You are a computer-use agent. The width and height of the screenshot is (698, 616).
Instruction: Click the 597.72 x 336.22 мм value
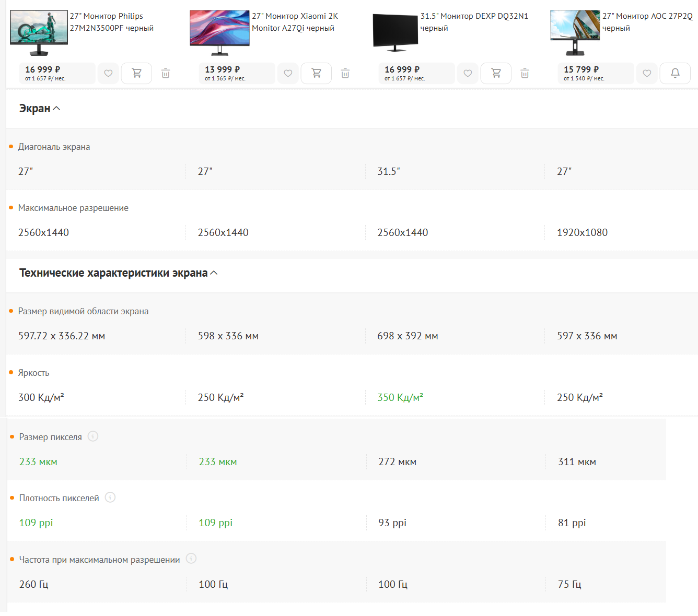pyautogui.click(x=62, y=336)
